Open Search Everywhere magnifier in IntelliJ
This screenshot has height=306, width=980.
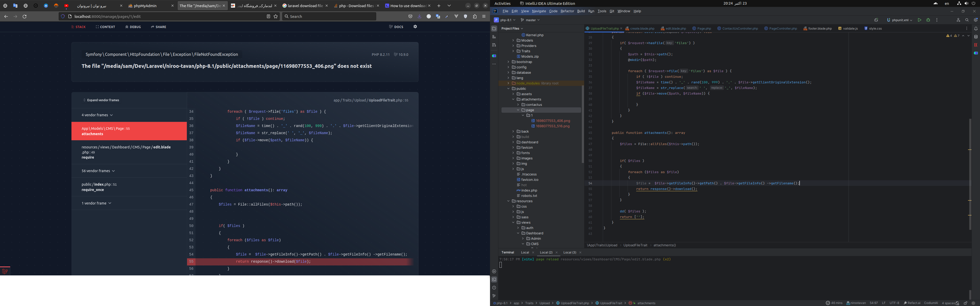[967, 20]
